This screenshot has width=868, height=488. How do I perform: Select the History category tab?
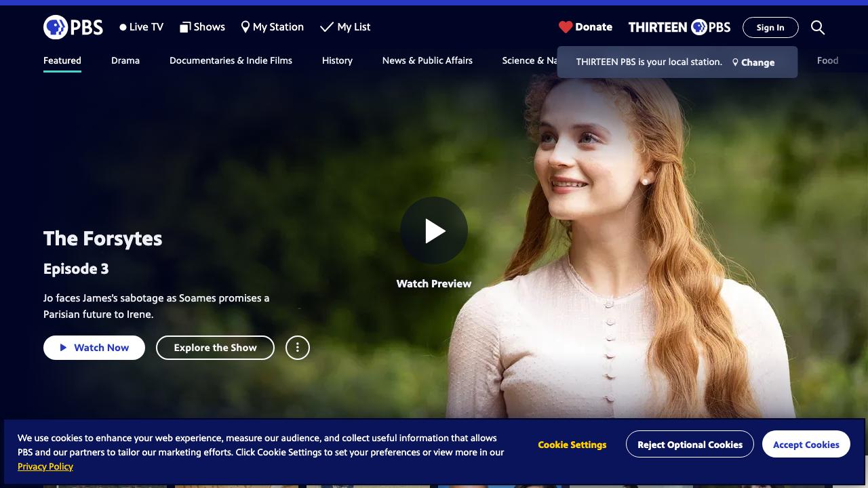pos(337,60)
